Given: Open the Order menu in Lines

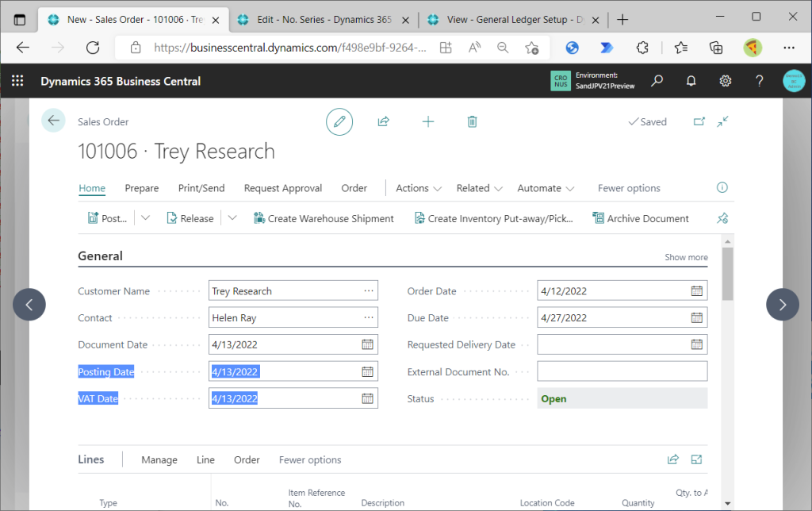Looking at the screenshot, I should point(247,459).
